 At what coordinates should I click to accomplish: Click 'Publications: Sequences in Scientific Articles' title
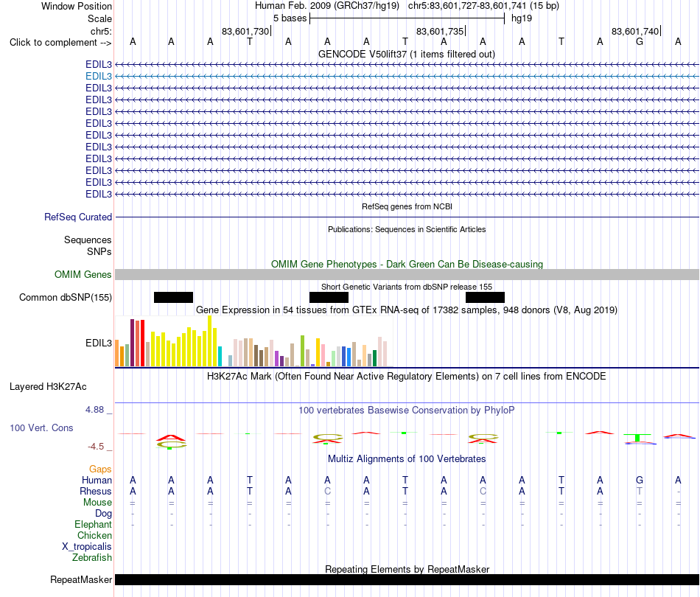[407, 229]
